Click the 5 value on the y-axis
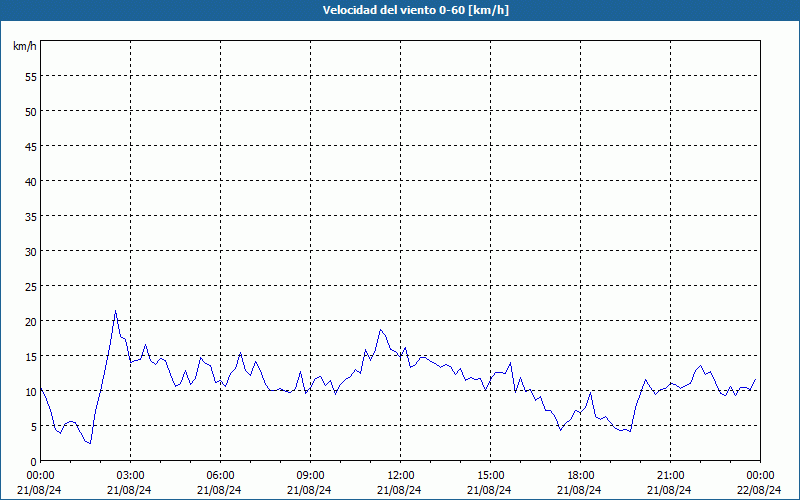The image size is (800, 500). pyautogui.click(x=34, y=427)
